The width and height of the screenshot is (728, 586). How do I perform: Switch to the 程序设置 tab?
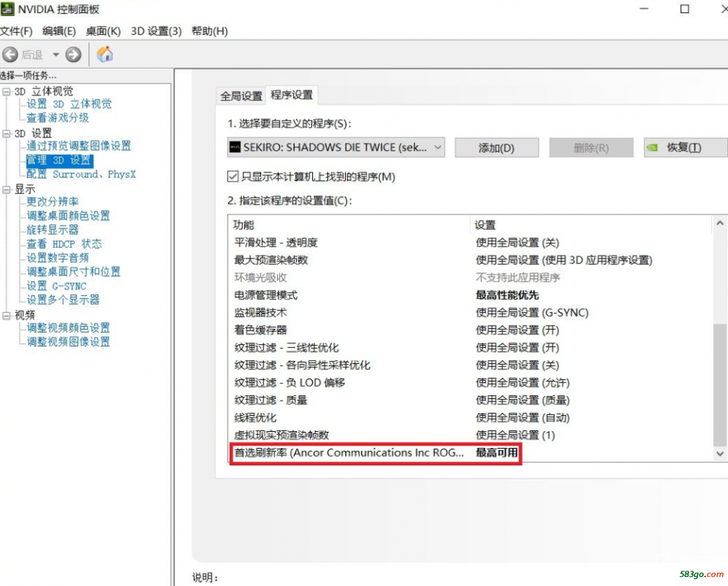[x=292, y=95]
